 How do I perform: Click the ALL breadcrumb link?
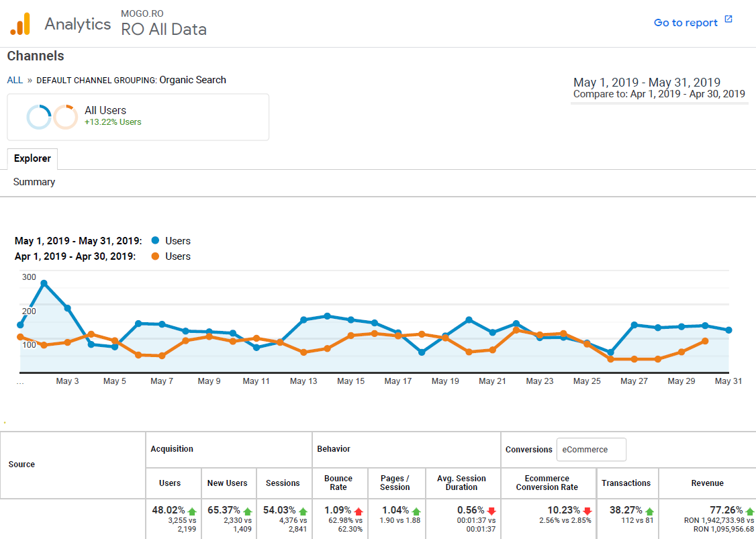coord(14,80)
